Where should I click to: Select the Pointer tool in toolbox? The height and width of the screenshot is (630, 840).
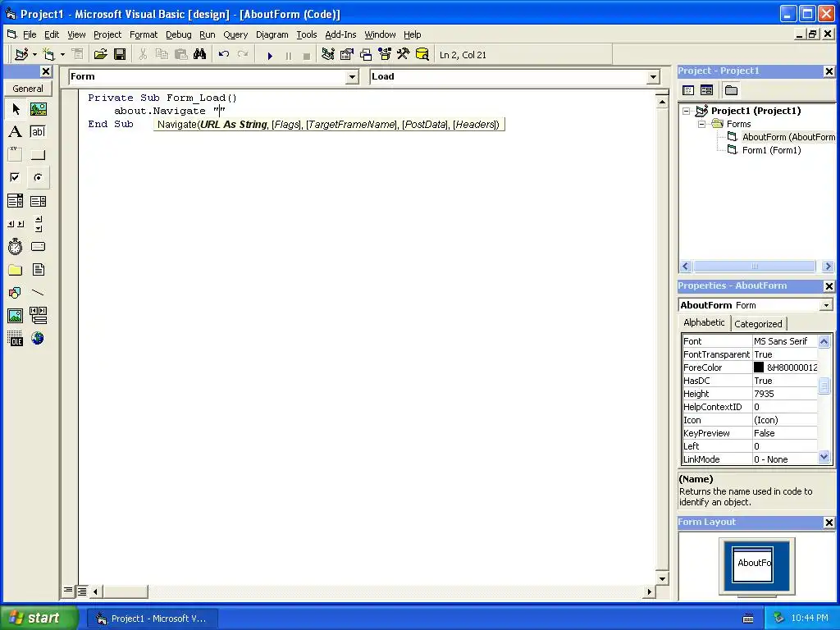coord(16,109)
